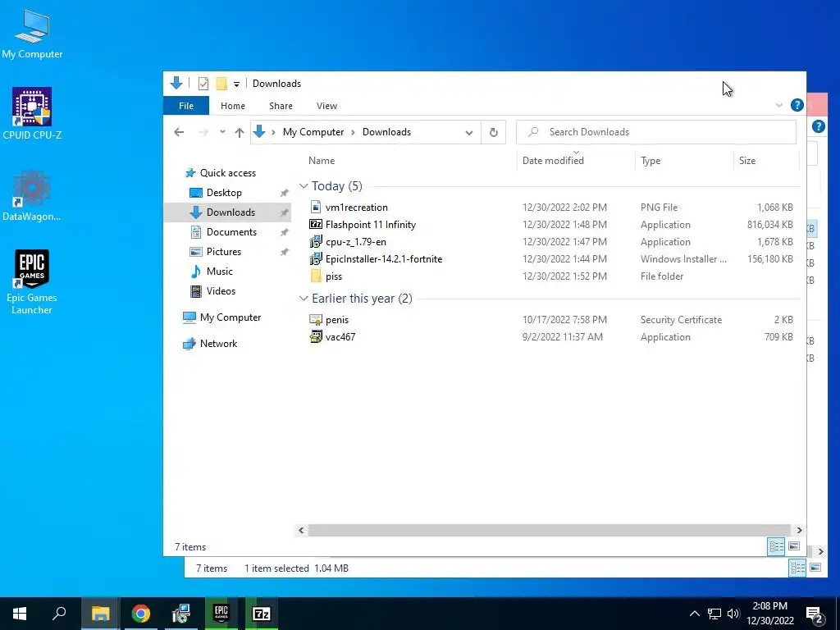Open the DataWagon desktop shortcut
This screenshot has width=840, height=630.
32,195
